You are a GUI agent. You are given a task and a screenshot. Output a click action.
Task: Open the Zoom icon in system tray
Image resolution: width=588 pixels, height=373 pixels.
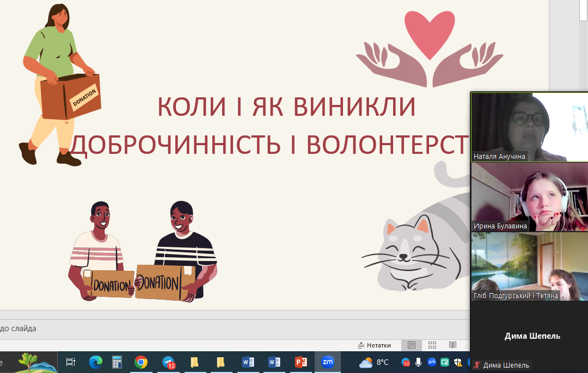(432, 362)
